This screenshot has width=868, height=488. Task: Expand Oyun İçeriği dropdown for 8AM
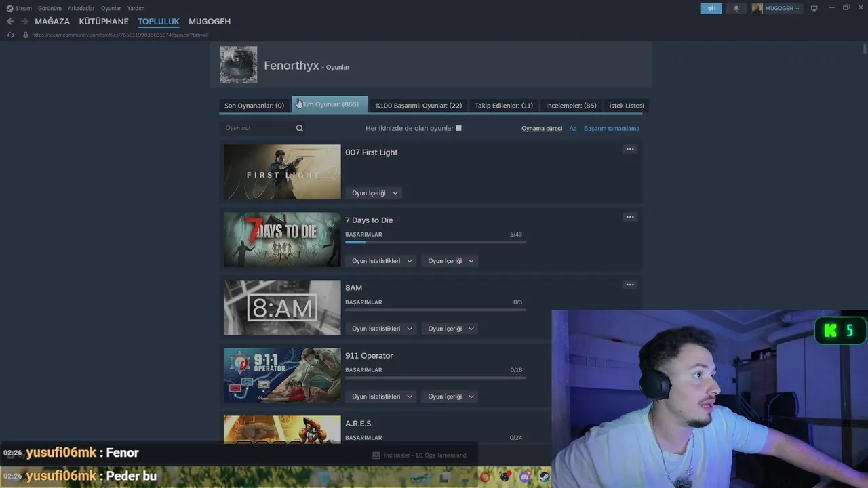point(450,329)
